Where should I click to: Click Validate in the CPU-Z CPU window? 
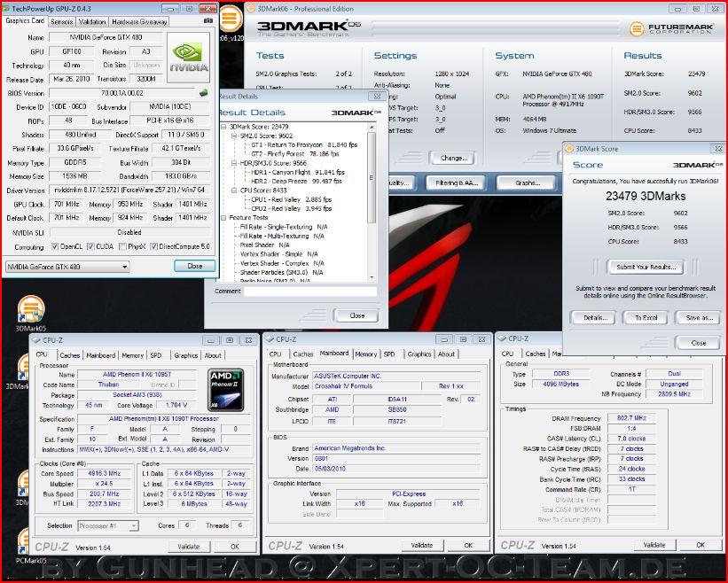[189, 547]
